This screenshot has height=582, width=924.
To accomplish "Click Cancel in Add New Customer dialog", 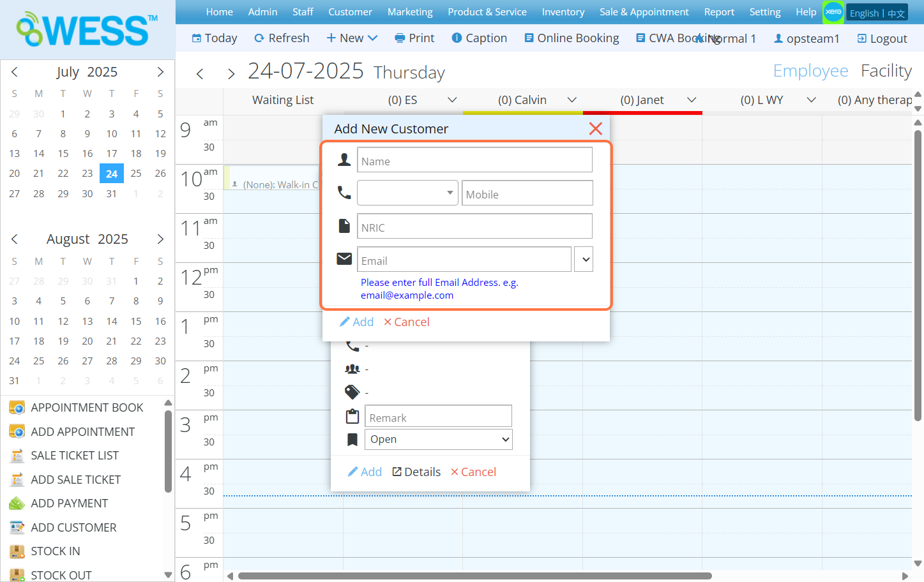I will (407, 322).
